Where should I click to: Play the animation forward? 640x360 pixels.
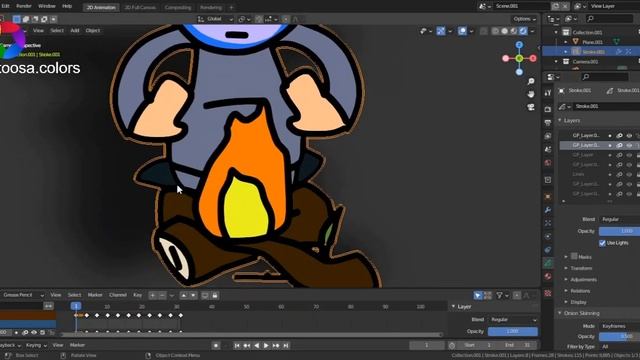[x=266, y=345]
